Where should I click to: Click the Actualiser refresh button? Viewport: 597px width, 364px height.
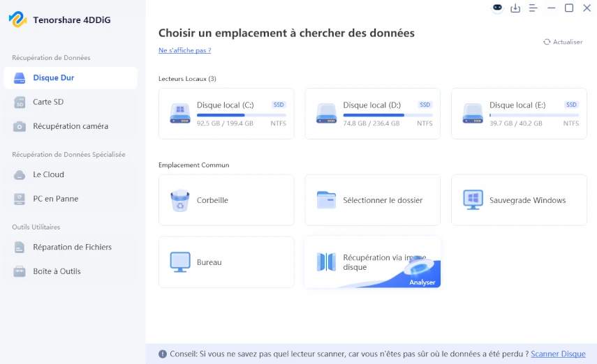(563, 42)
